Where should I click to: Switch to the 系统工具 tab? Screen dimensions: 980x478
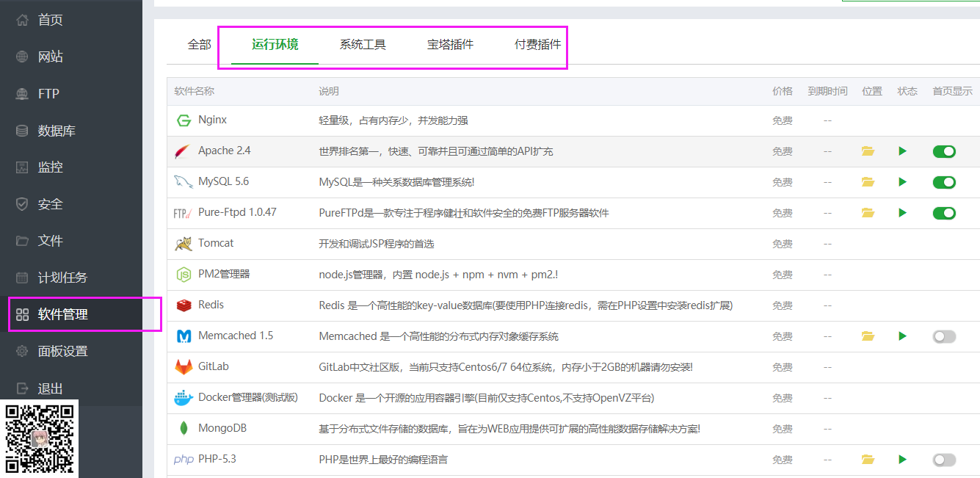pos(363,45)
